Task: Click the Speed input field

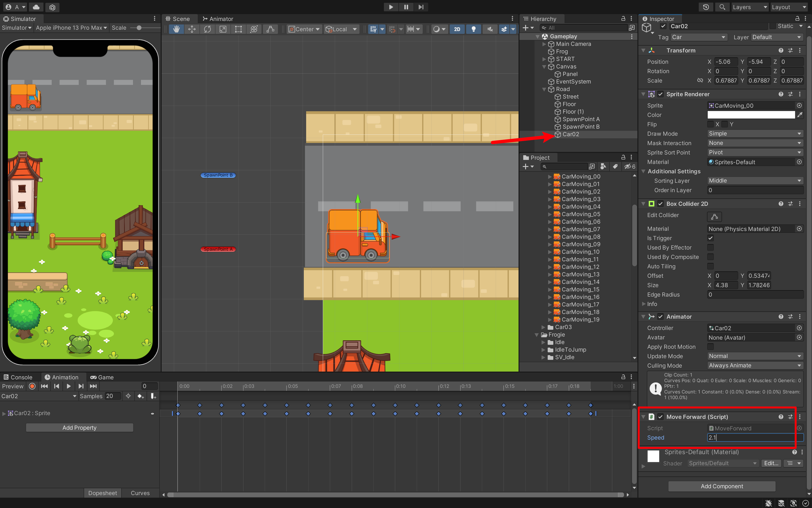Action: [x=755, y=437]
